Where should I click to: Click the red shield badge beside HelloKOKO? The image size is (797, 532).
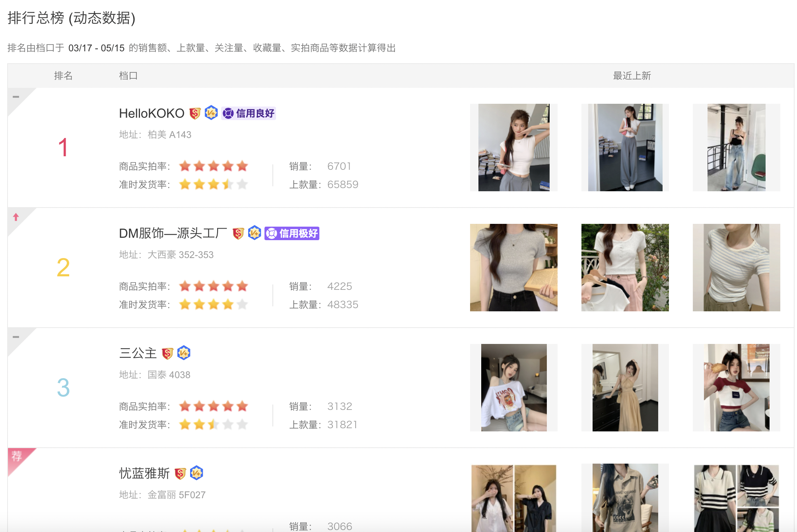click(194, 114)
